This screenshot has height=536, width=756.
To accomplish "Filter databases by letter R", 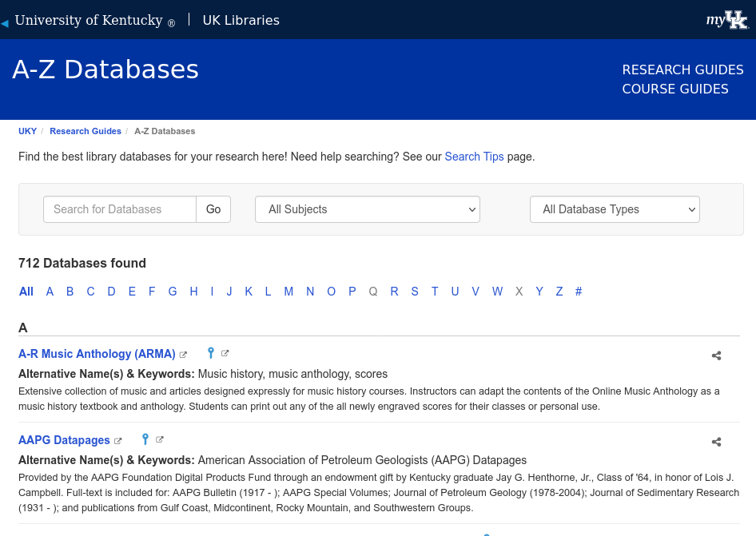I will (x=395, y=292).
